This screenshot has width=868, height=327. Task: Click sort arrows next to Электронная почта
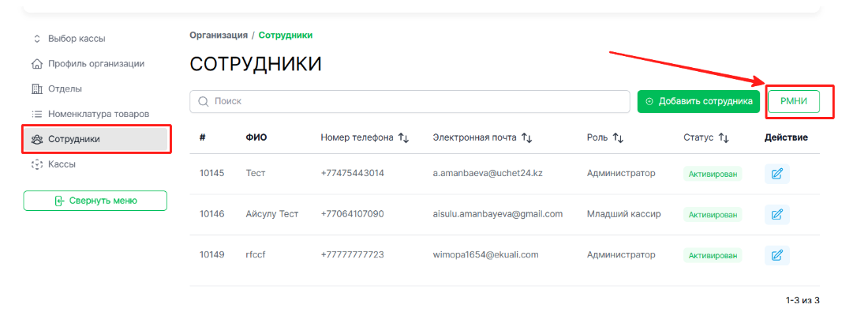click(x=526, y=137)
